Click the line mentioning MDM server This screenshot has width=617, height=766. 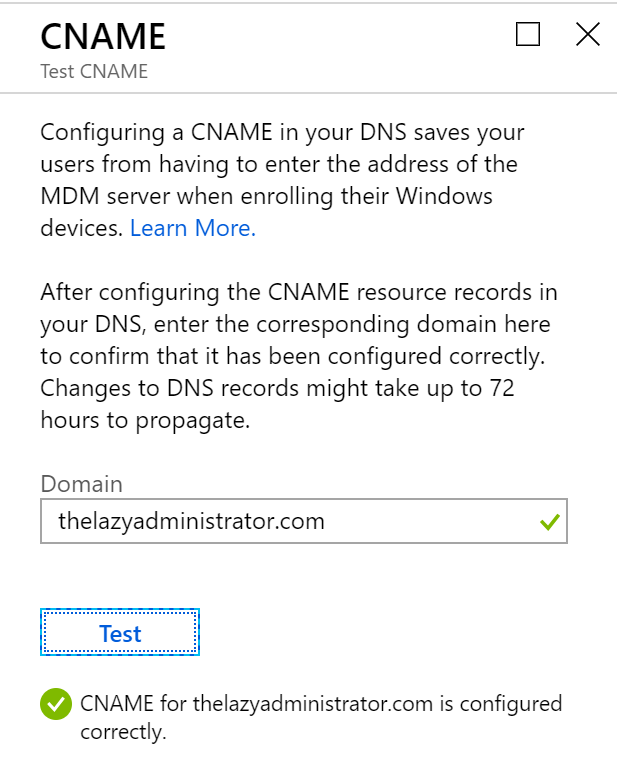(x=267, y=196)
